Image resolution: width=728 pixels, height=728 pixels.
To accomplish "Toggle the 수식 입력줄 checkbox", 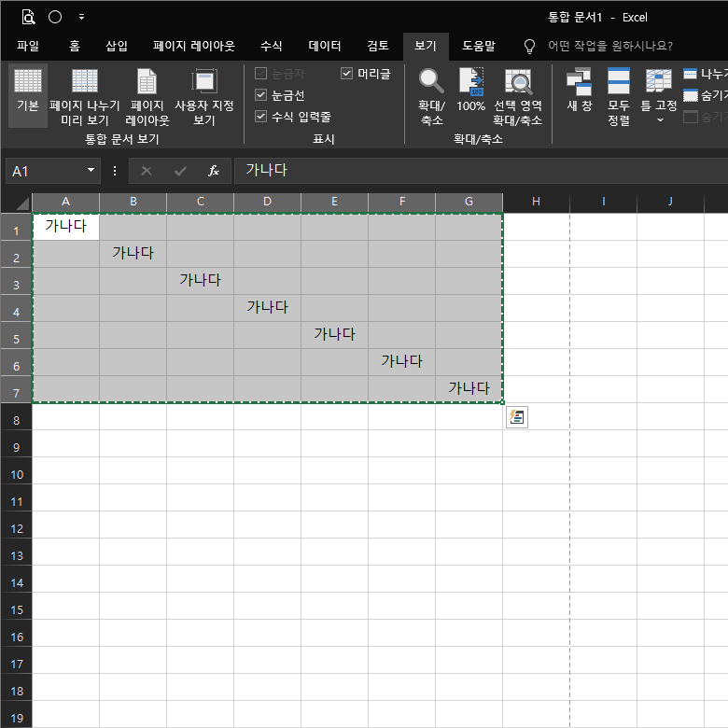I will click(261, 117).
